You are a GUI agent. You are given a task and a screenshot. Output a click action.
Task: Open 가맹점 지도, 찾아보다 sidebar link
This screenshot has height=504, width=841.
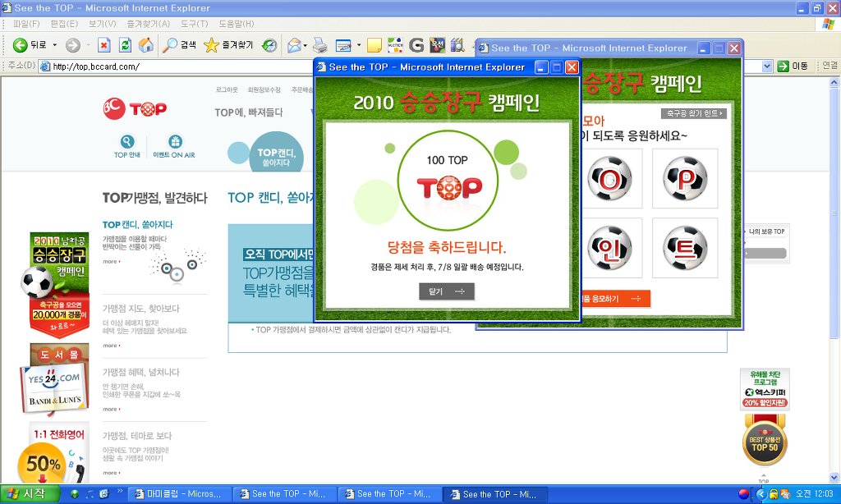tap(141, 309)
